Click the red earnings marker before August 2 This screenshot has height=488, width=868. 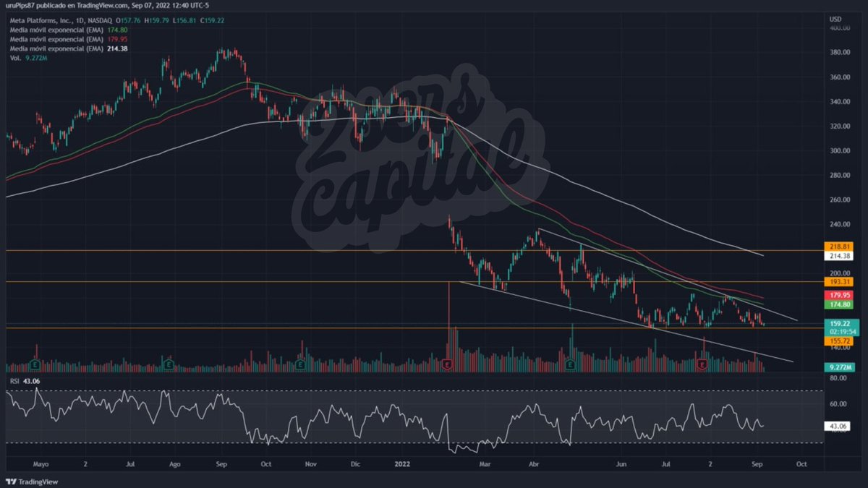pyautogui.click(x=702, y=365)
